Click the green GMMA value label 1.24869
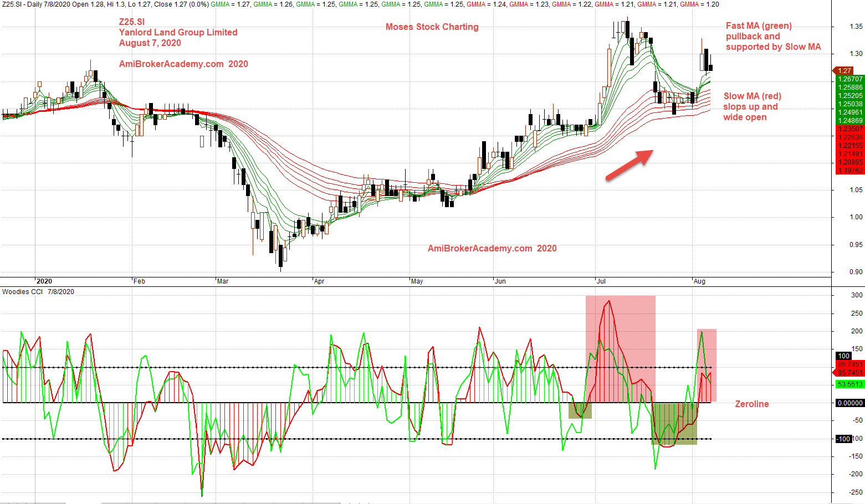 (850, 121)
